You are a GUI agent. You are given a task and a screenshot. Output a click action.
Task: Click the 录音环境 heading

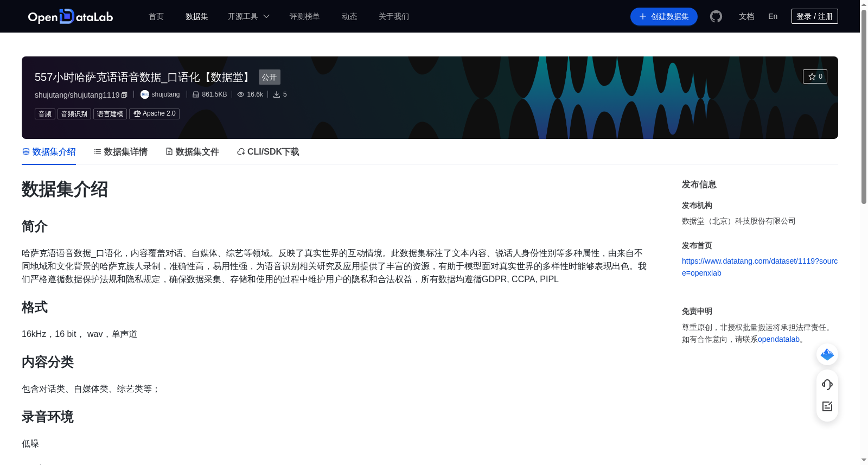coord(48,417)
